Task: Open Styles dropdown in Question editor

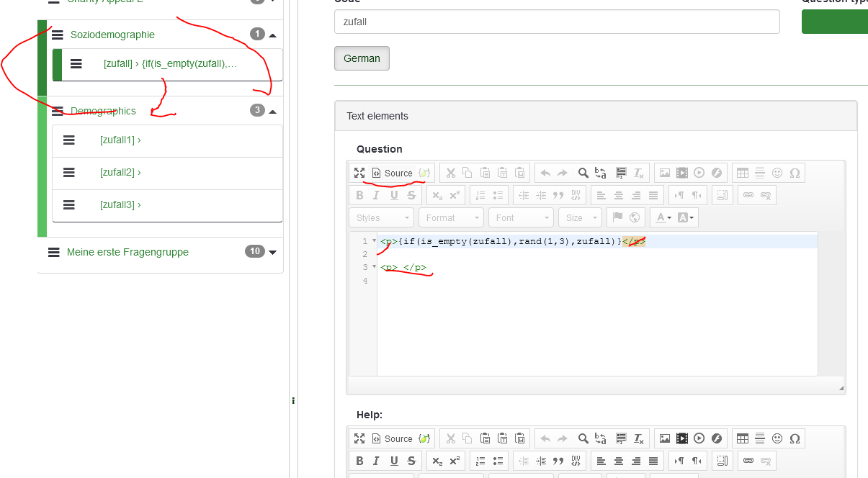Action: click(x=382, y=217)
